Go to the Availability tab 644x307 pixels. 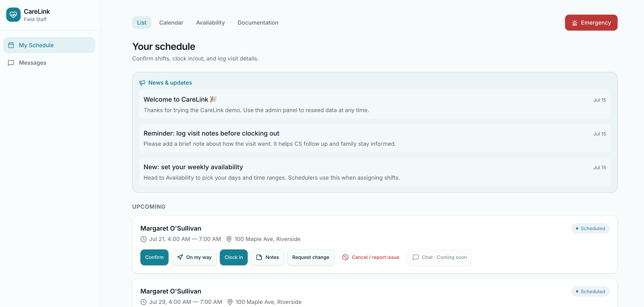[x=210, y=23]
